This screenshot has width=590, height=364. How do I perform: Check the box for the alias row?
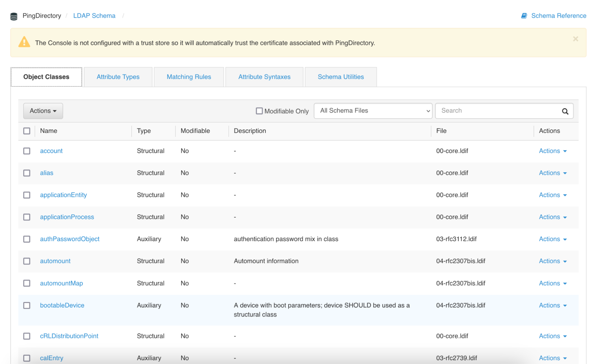27,173
